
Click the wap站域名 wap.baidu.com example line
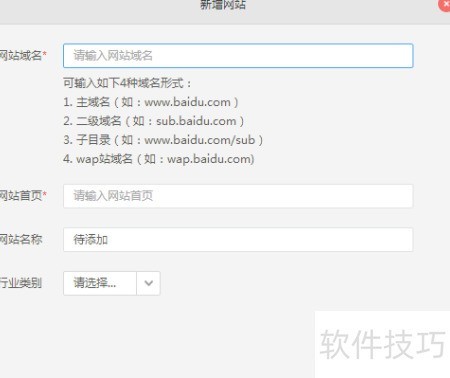click(159, 159)
